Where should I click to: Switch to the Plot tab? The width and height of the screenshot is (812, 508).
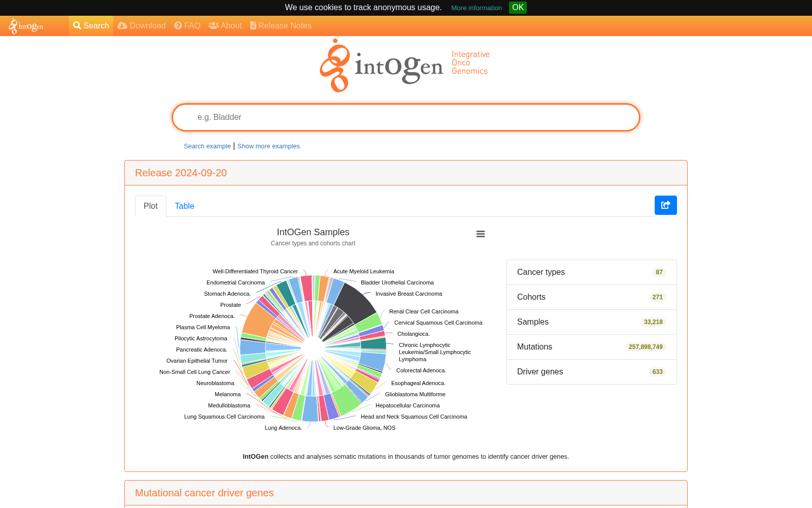(x=151, y=206)
